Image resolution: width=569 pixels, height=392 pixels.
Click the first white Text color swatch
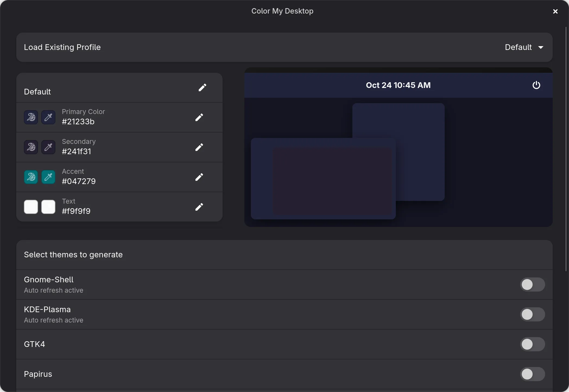click(x=31, y=207)
